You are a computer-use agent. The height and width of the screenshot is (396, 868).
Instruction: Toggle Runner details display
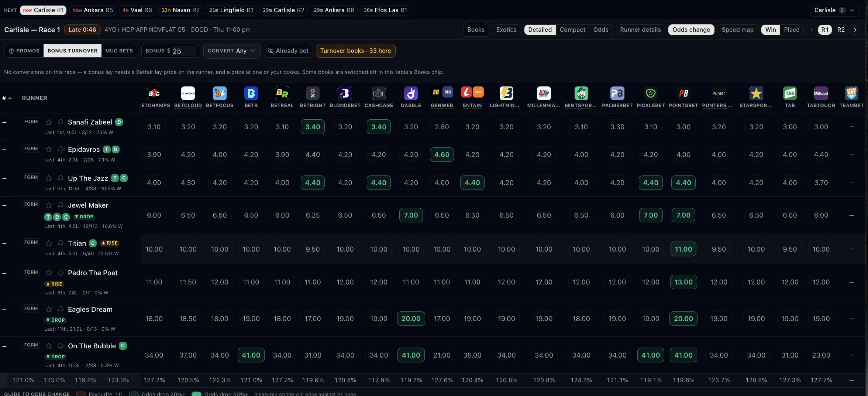click(640, 30)
